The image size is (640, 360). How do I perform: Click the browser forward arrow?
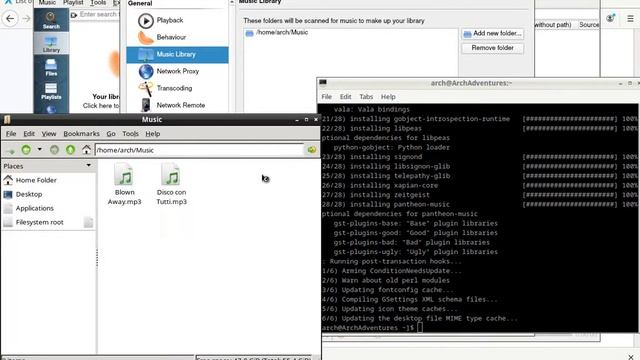click(27, 18)
